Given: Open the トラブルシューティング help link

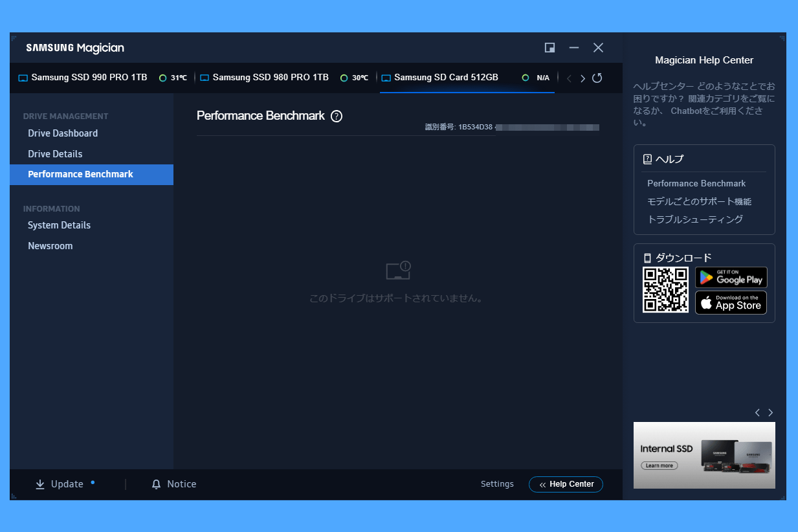Looking at the screenshot, I should pyautogui.click(x=694, y=219).
